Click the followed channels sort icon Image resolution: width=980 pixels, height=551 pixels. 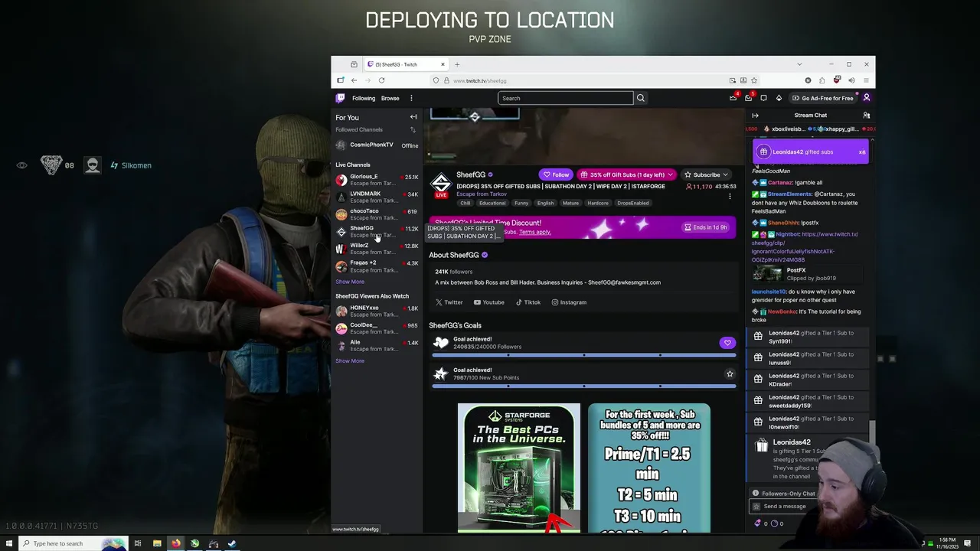(413, 129)
